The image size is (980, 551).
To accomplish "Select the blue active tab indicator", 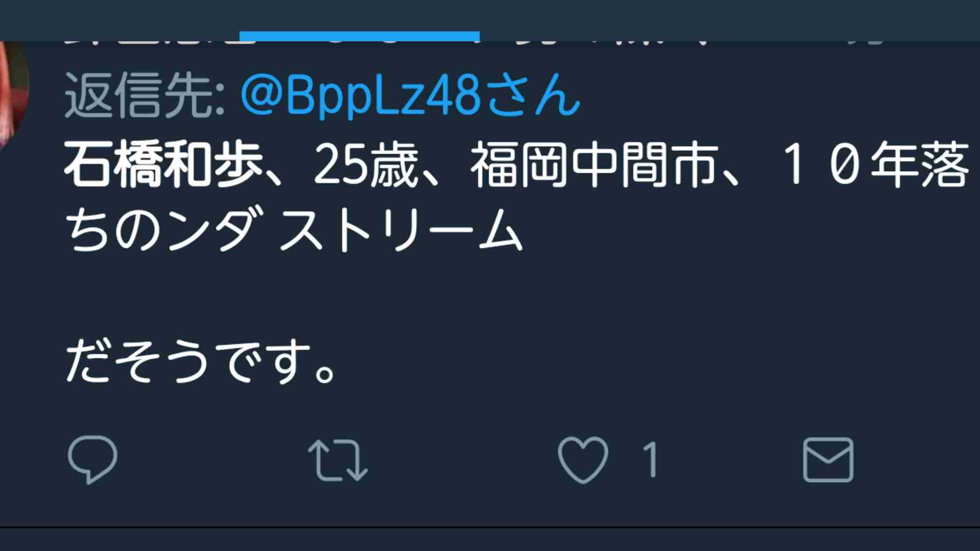I will (x=359, y=36).
